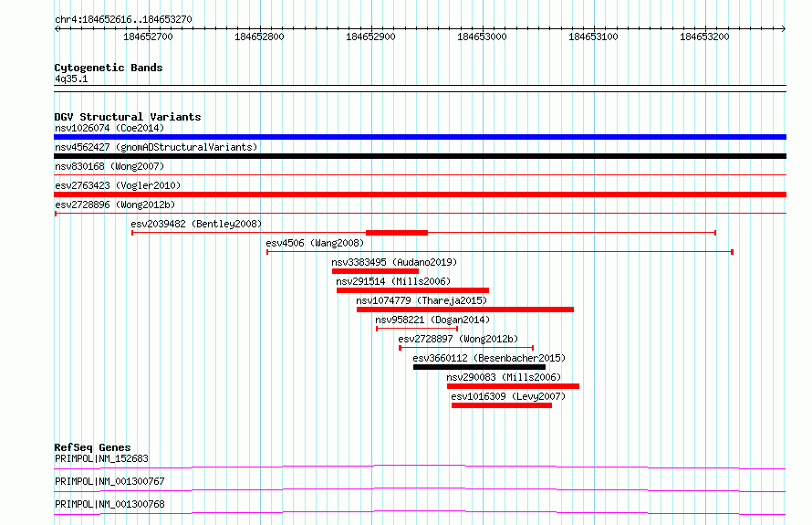Click the DGV Structural Variants track heading

[128, 117]
